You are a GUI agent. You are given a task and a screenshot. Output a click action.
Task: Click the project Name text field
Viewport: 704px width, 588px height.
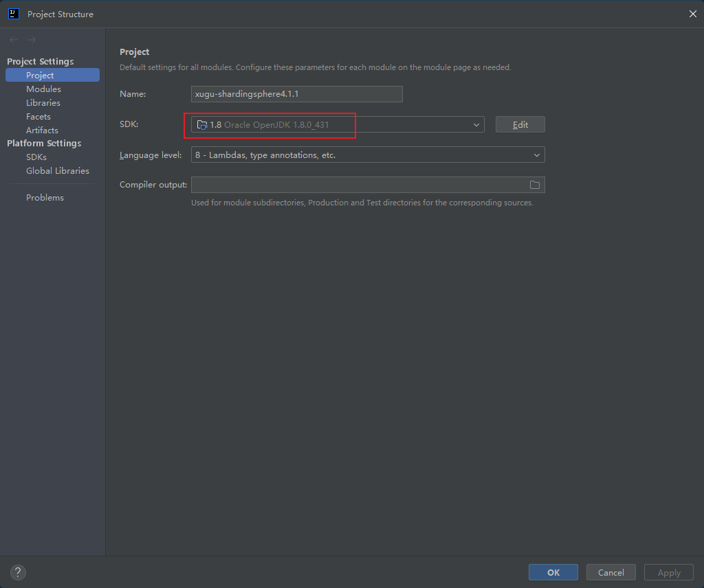pos(296,93)
